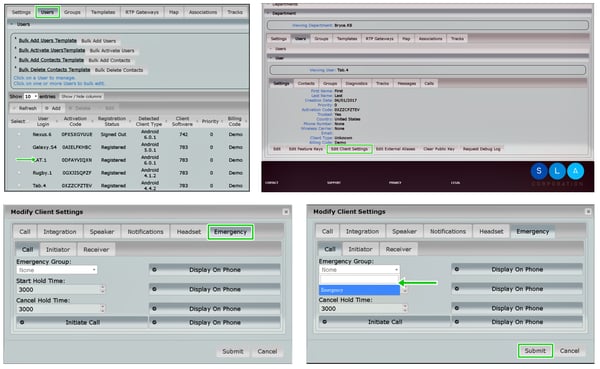Sort table by Detected Client Type column
600x369 pixels.
point(148,121)
